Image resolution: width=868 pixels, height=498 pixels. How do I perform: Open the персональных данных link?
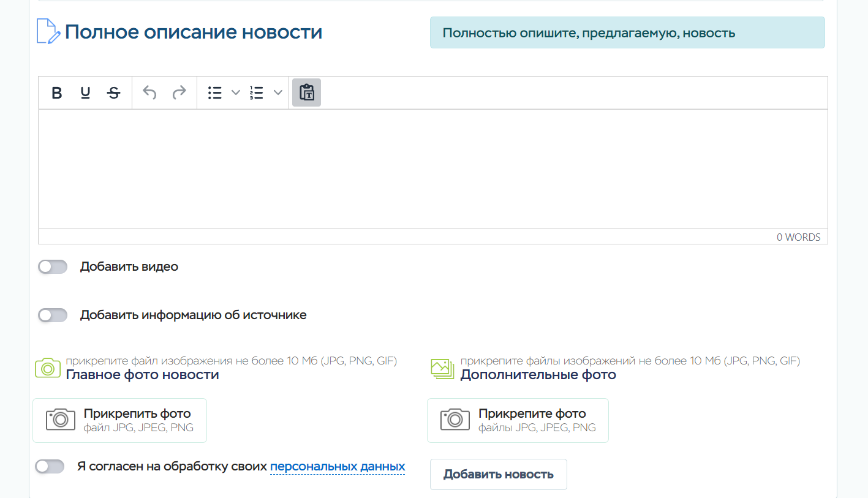[338, 467]
